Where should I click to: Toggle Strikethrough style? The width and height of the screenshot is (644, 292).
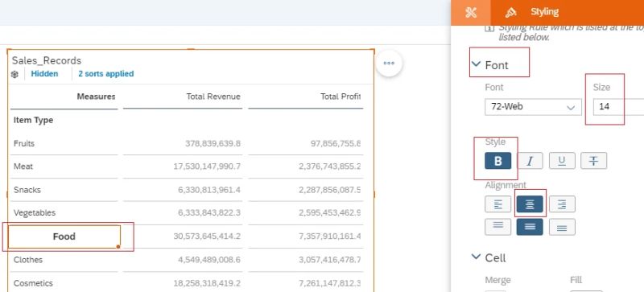point(593,161)
